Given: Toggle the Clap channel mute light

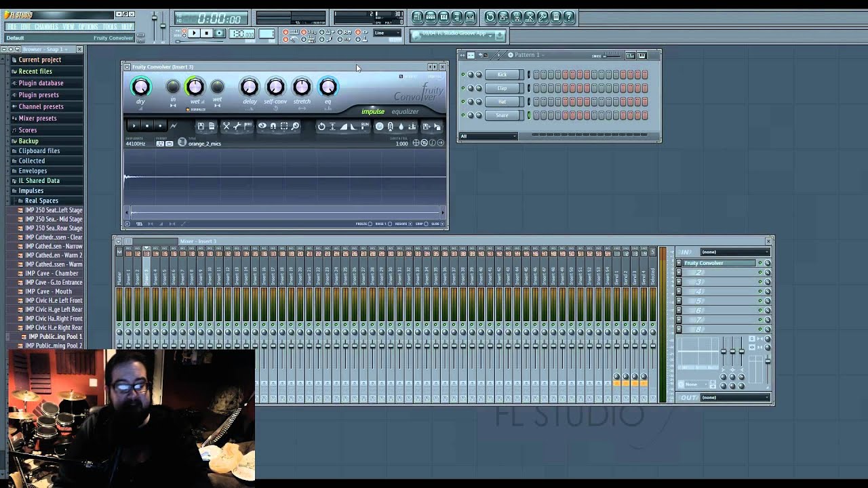Looking at the screenshot, I should coord(463,88).
